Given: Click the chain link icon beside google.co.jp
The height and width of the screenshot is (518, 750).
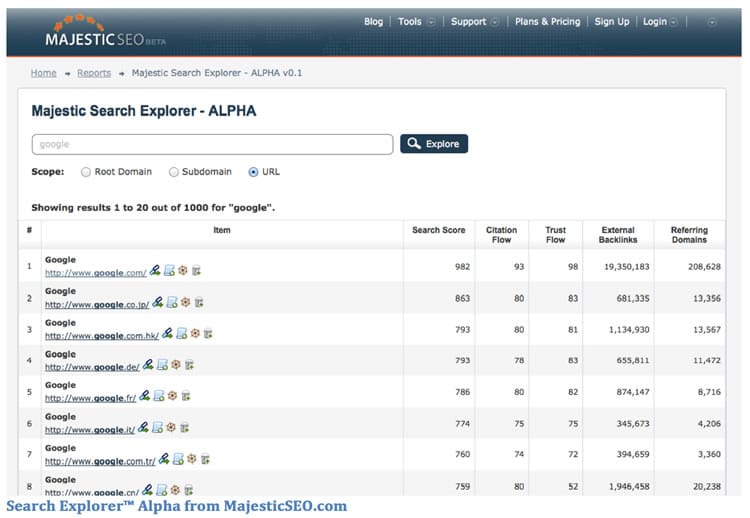Looking at the screenshot, I should coord(158,302).
